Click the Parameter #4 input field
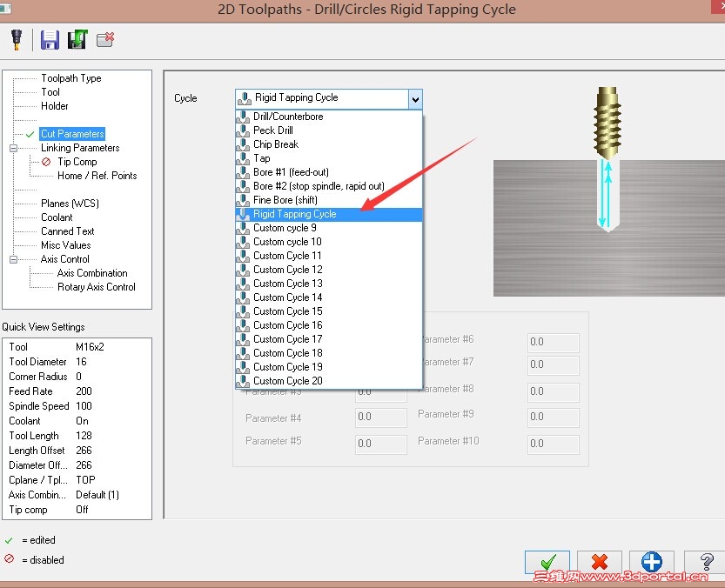725x588 pixels. click(x=381, y=417)
